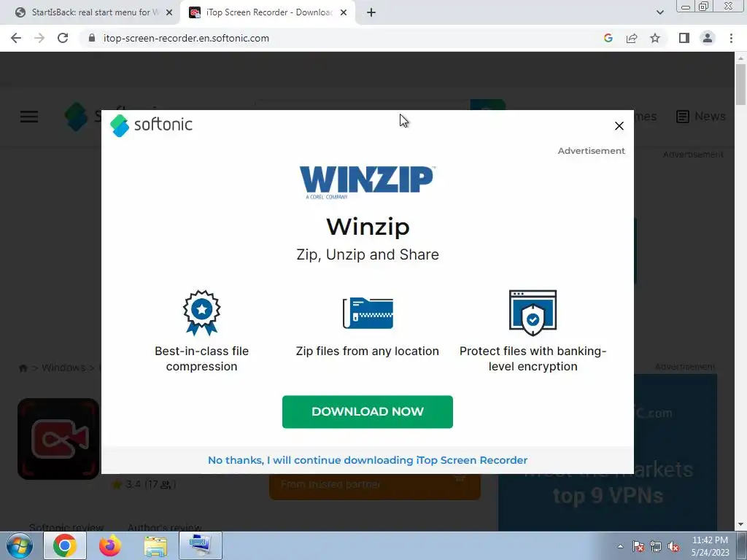Click the Winzip heading text

[368, 227]
